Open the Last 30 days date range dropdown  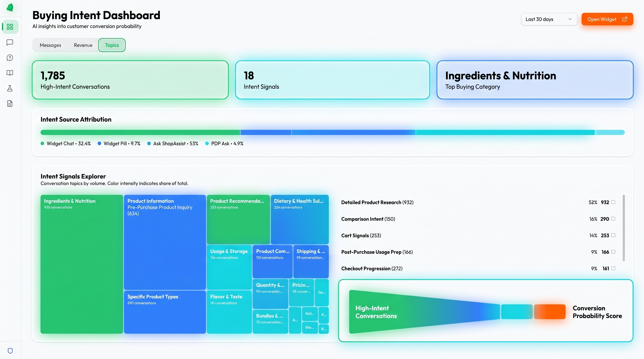pyautogui.click(x=549, y=19)
